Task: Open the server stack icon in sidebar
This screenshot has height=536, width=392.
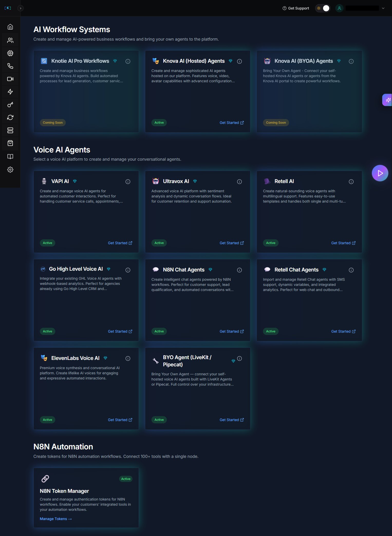Action: [x=10, y=130]
